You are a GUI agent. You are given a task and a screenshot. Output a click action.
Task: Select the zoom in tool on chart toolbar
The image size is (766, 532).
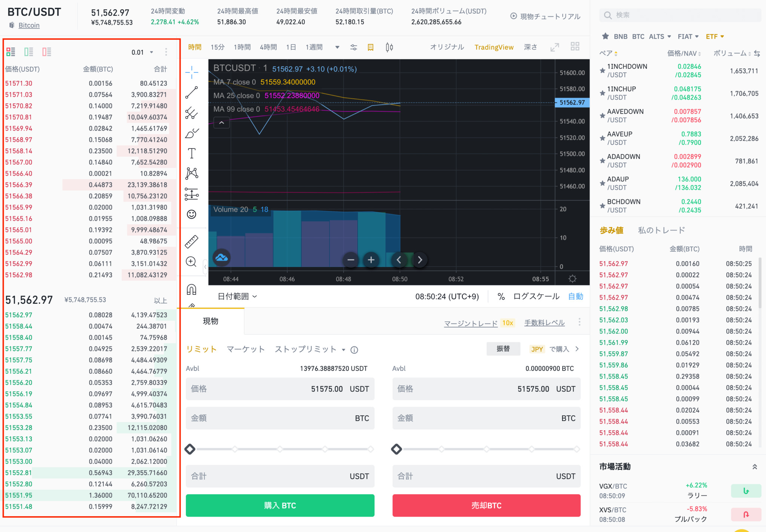point(191,262)
